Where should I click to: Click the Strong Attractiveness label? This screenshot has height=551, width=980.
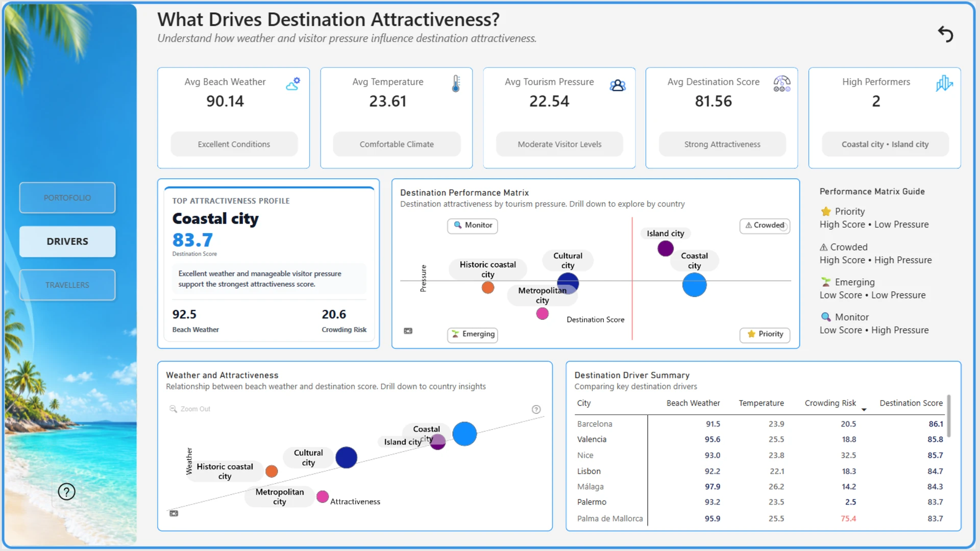[722, 144]
